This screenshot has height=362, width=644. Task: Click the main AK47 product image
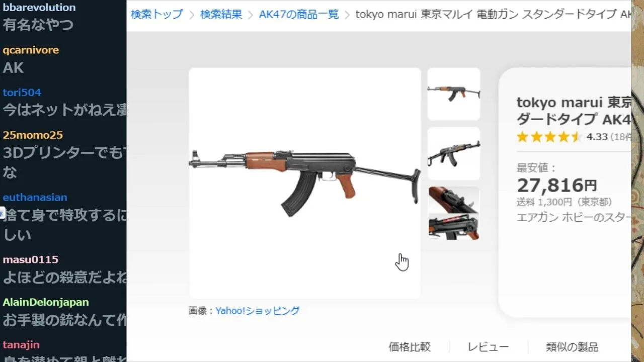[305, 183]
